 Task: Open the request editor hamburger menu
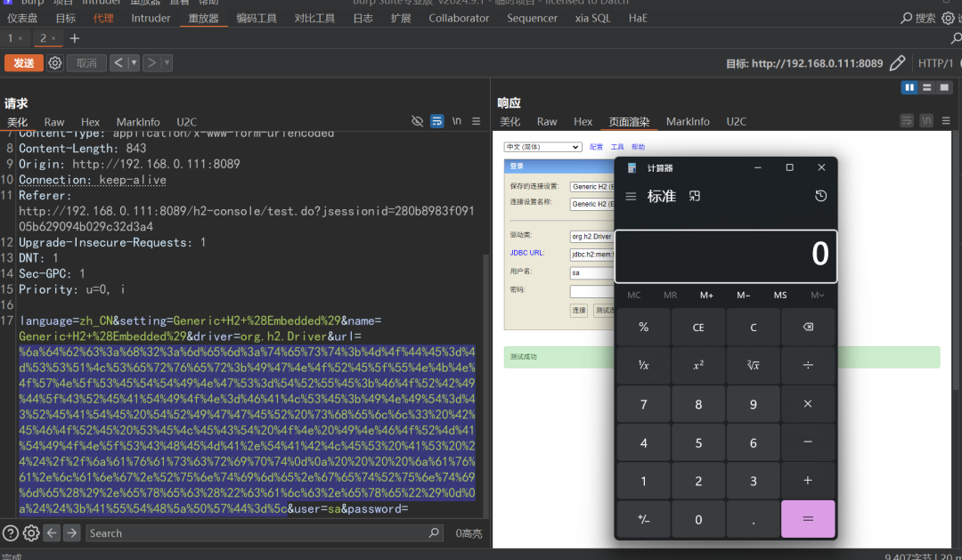[x=476, y=121]
